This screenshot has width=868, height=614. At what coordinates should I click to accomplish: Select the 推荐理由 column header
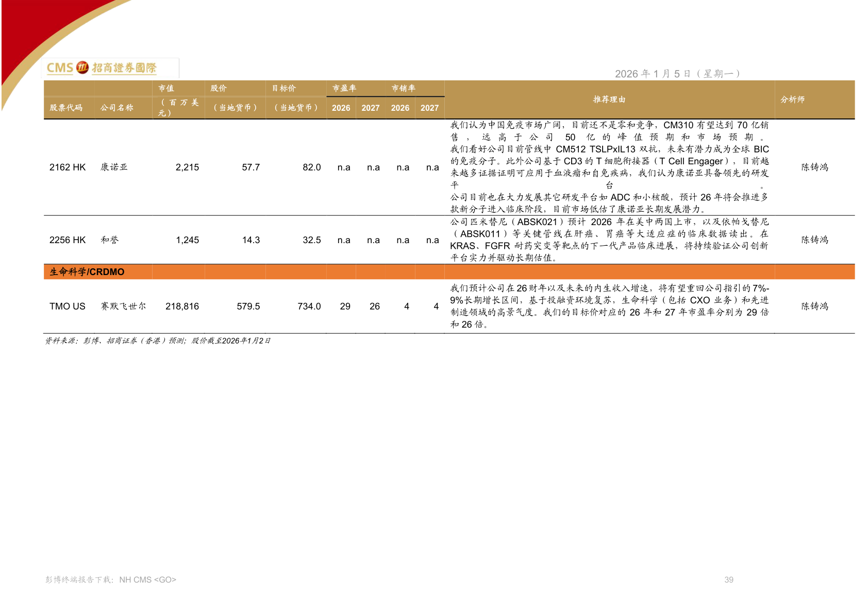[x=609, y=99]
